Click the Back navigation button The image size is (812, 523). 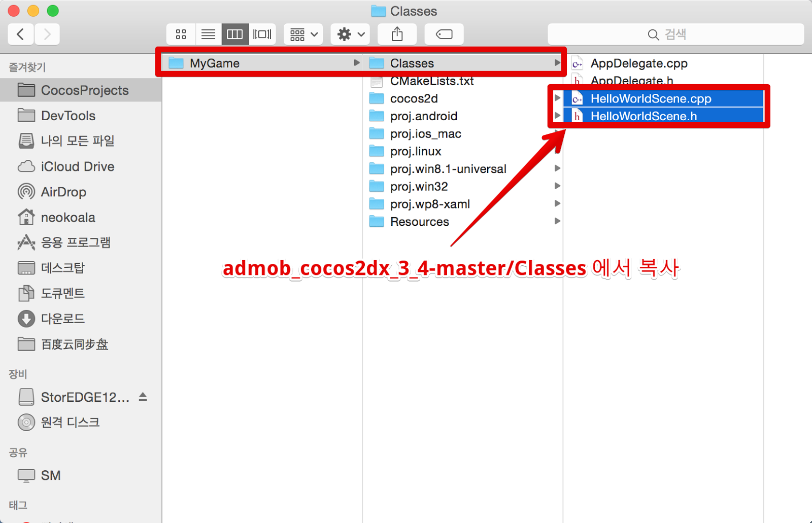pos(20,34)
